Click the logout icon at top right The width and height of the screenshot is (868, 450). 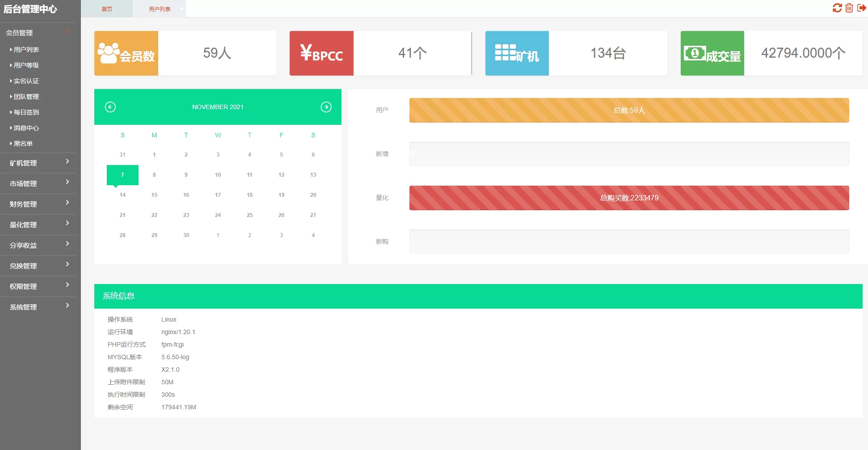[861, 8]
